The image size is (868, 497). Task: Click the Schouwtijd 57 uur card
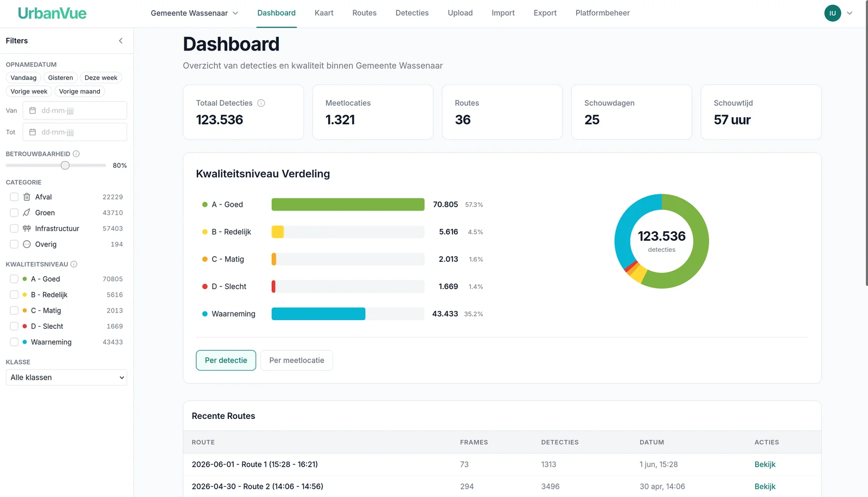coord(761,112)
